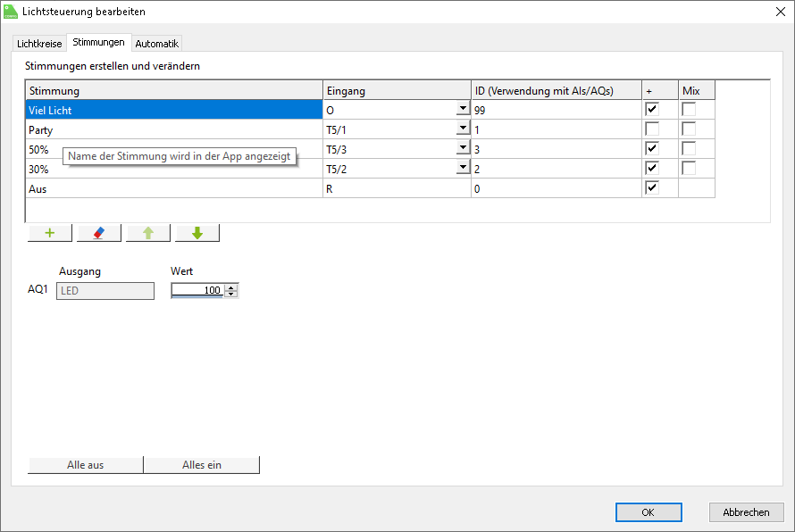Click the green down-arrow move button
The image size is (795, 532).
[197, 233]
